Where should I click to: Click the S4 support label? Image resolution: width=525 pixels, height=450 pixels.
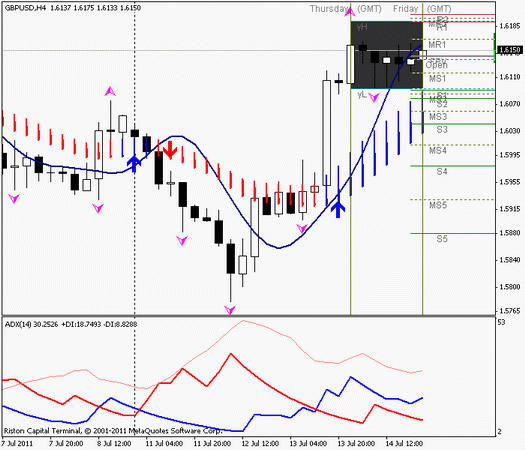pyautogui.click(x=442, y=172)
